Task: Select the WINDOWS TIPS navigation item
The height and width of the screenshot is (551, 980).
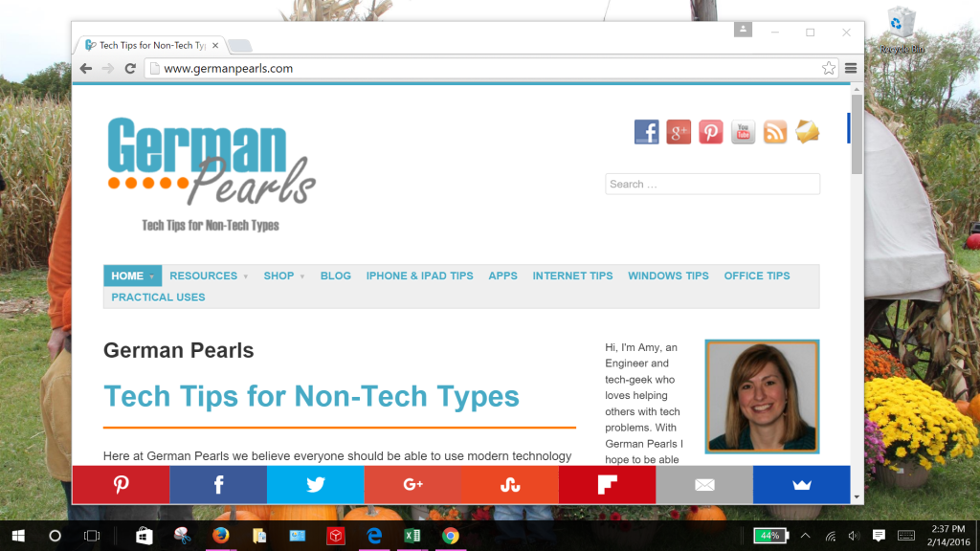Action: click(x=668, y=275)
